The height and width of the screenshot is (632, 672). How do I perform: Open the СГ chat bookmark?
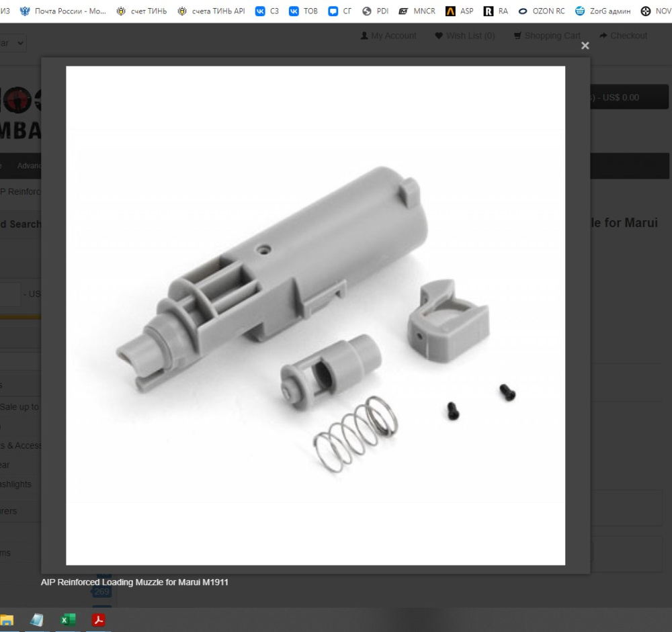(x=339, y=11)
